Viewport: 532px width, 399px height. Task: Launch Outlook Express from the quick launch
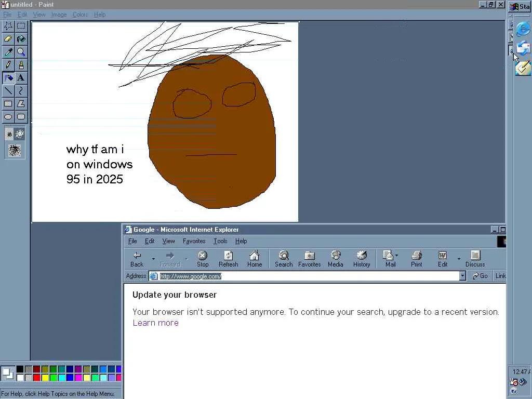(523, 48)
